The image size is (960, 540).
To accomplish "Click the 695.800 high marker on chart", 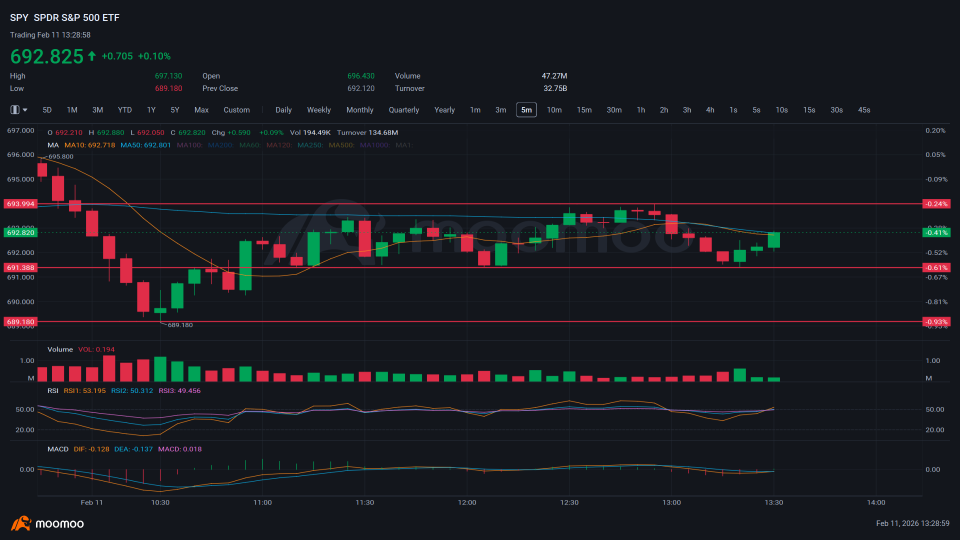I will pos(60,157).
